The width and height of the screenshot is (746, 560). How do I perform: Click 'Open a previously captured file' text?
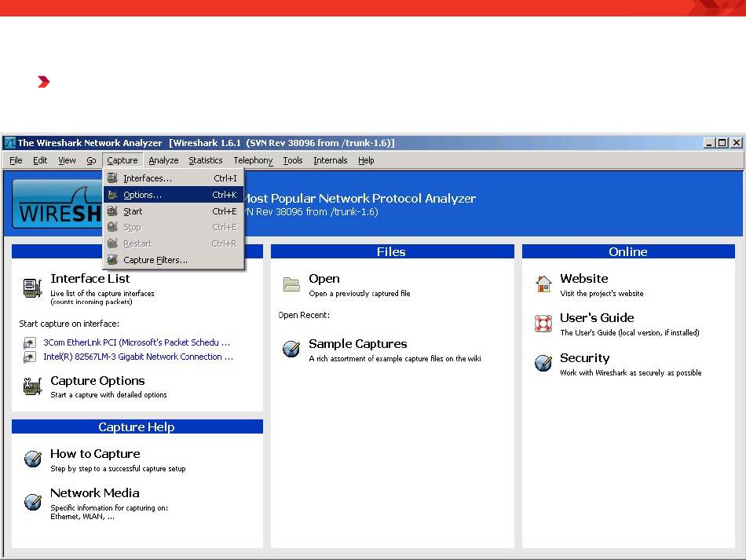click(359, 294)
